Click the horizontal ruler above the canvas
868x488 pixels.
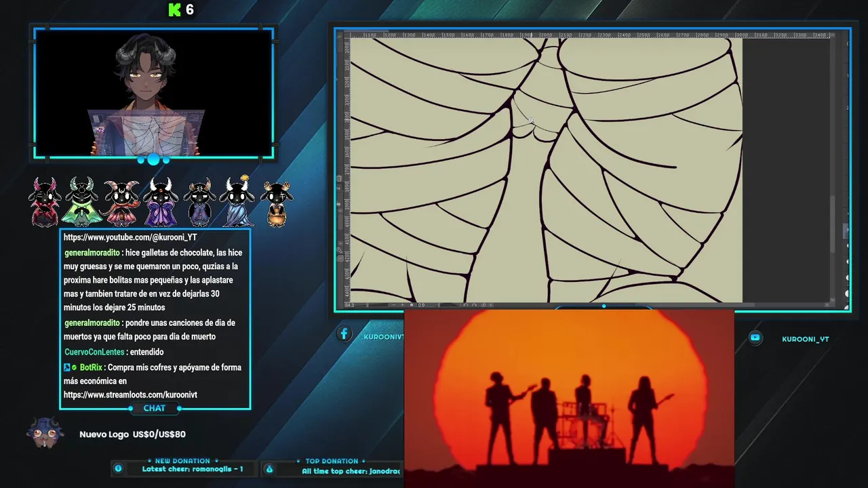pos(590,35)
